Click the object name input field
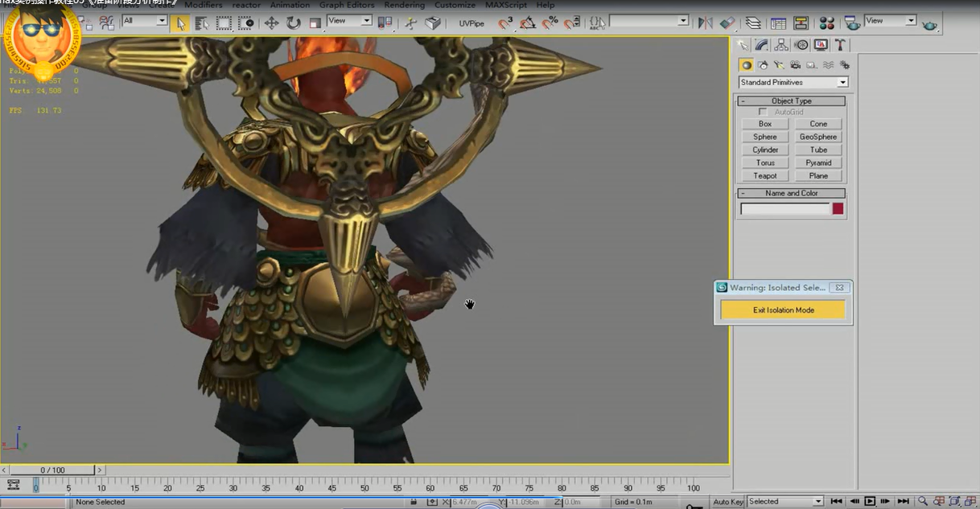The width and height of the screenshot is (980, 509). [784, 209]
